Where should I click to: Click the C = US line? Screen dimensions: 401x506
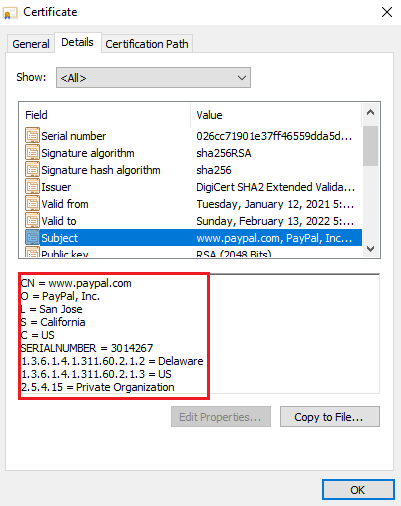[x=37, y=335]
